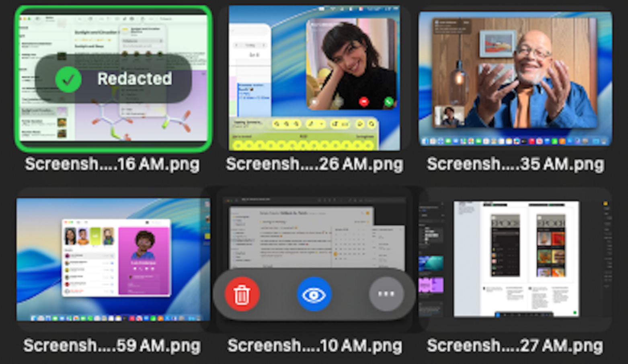Click the green accept call icon in thumbnail
Viewport: 628px width, 364px height.
(388, 102)
